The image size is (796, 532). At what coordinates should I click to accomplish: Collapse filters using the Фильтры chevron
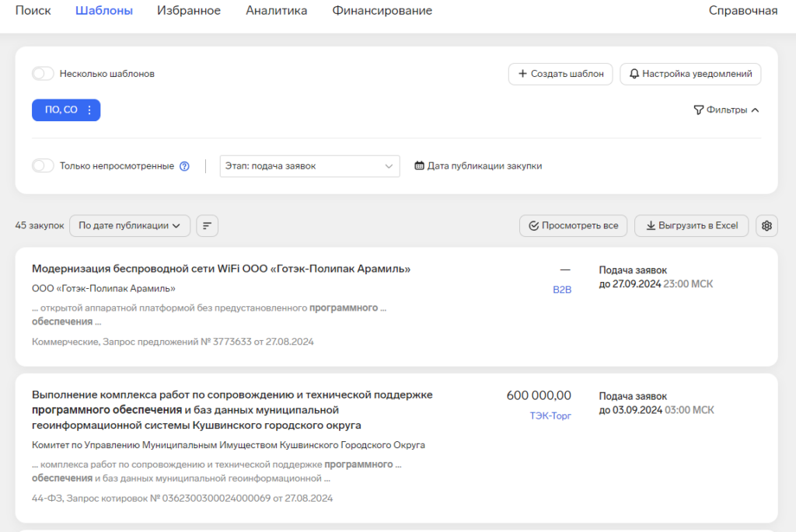pos(755,110)
